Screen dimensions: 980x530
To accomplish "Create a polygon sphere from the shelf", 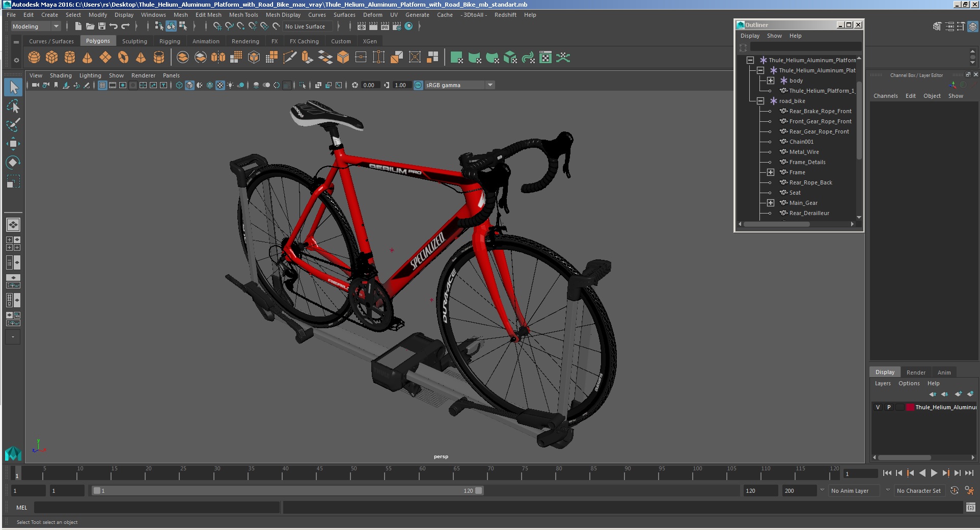I will point(34,58).
